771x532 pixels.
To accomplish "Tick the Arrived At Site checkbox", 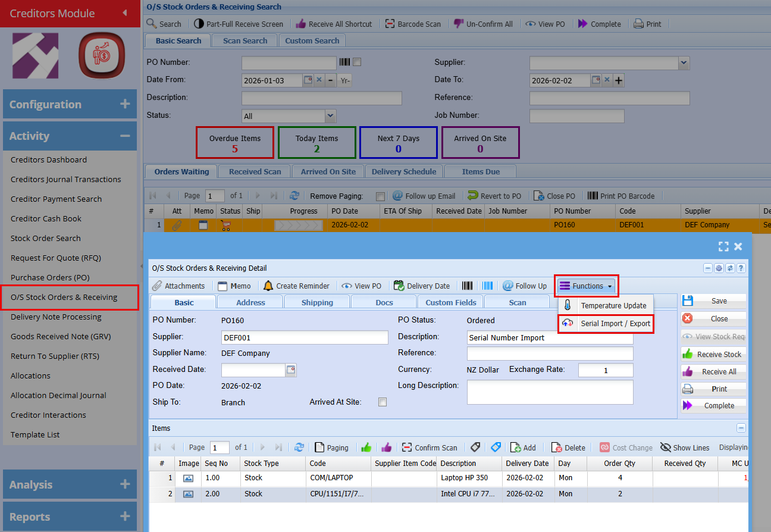I will click(x=383, y=402).
